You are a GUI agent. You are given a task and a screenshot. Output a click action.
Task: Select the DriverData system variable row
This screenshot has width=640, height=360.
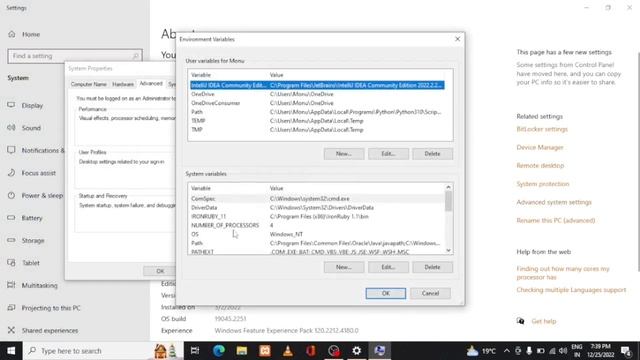pos(317,208)
